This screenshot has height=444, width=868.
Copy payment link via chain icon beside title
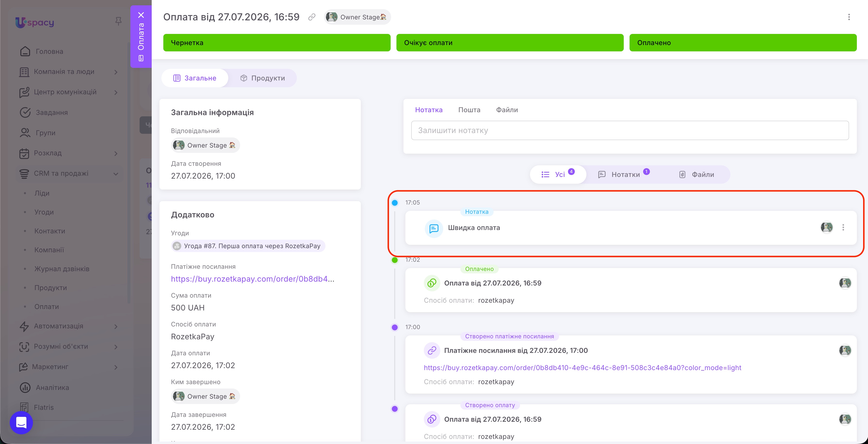(312, 17)
